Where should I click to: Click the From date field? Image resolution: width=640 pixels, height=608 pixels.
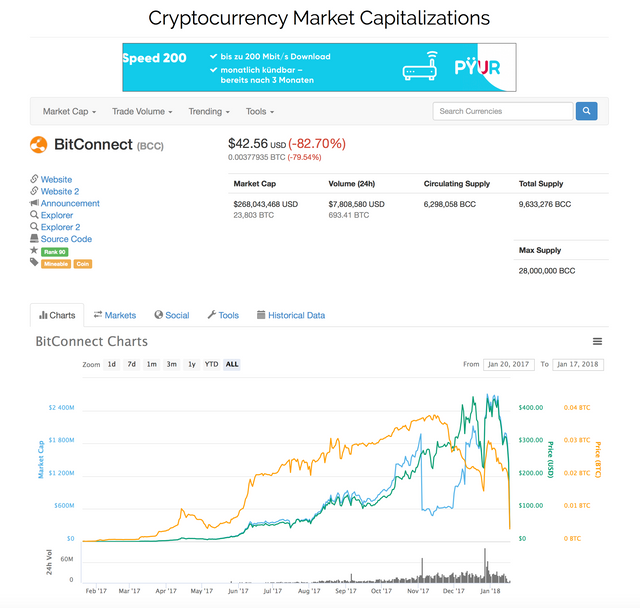[509, 365]
